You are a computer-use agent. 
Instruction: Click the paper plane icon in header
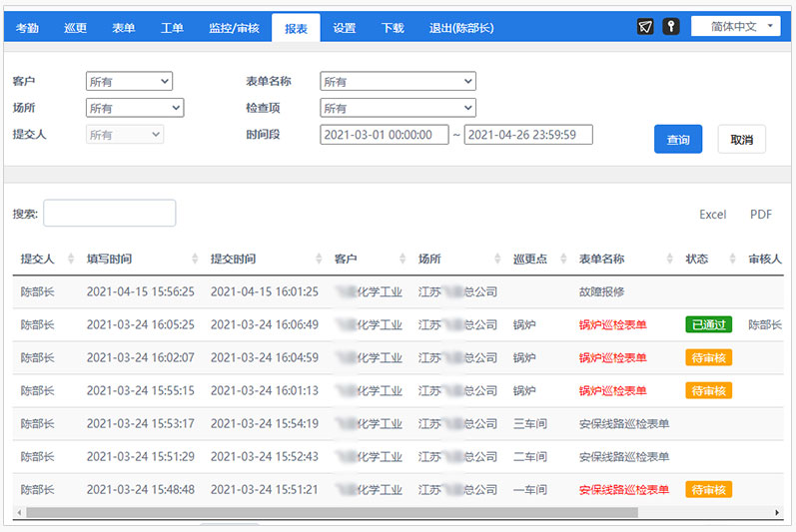click(645, 27)
